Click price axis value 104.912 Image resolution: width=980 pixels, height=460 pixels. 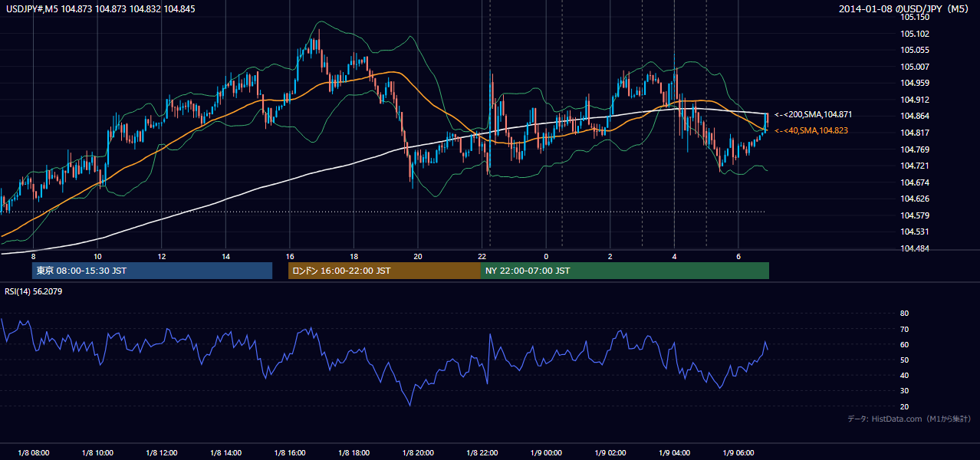[x=915, y=100]
